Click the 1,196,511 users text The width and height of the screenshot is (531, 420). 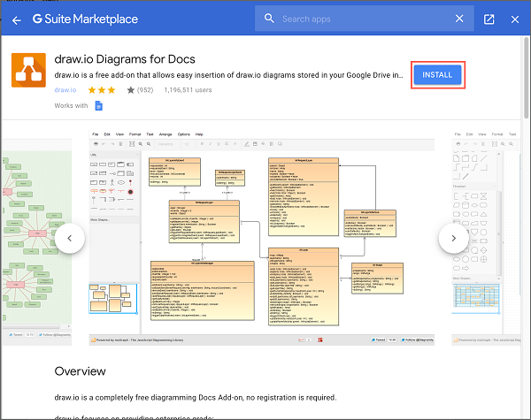(188, 90)
